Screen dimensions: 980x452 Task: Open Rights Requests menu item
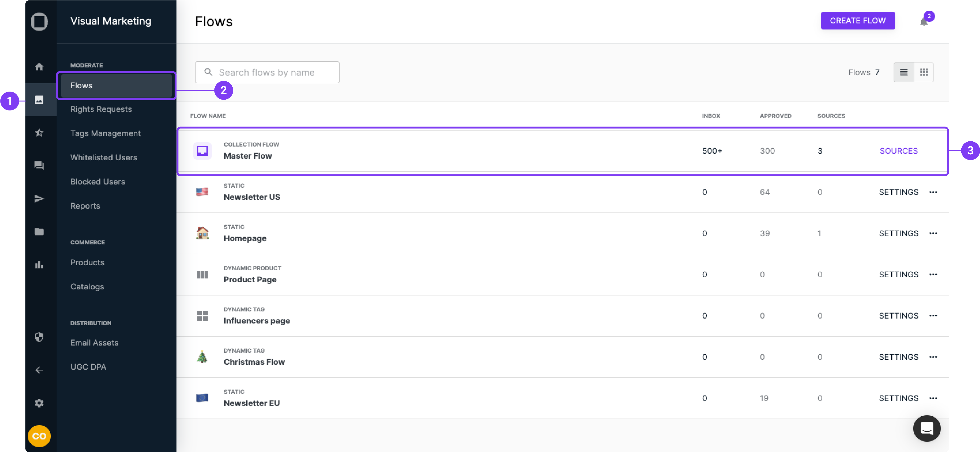tap(101, 109)
